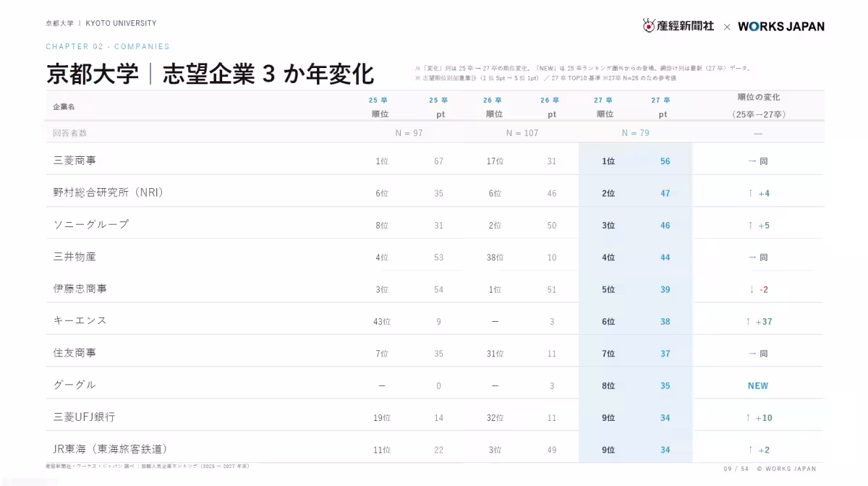
Task: Click the WORKS JAPAN logo text
Action: (781, 26)
